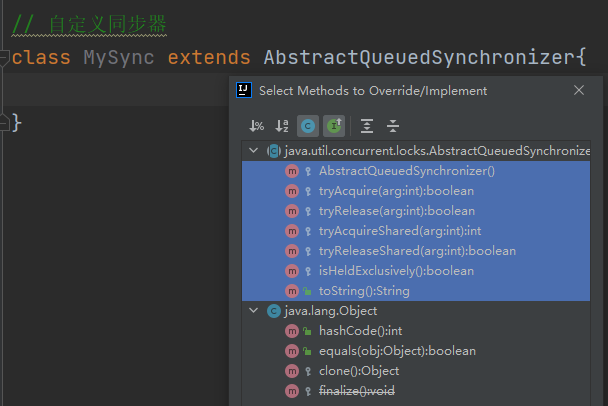This screenshot has height=406, width=608.
Task: Collapse the AbstractQueuedSynchronizer class node
Action: tap(254, 150)
